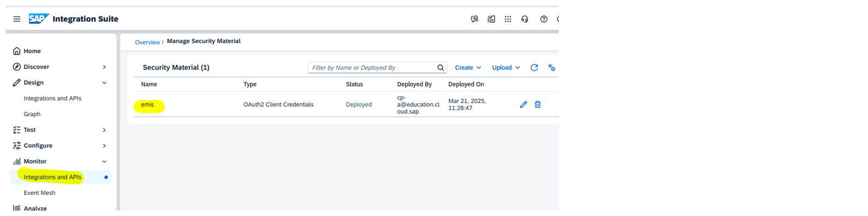Click the Analyze icon in sidebar

click(17, 208)
